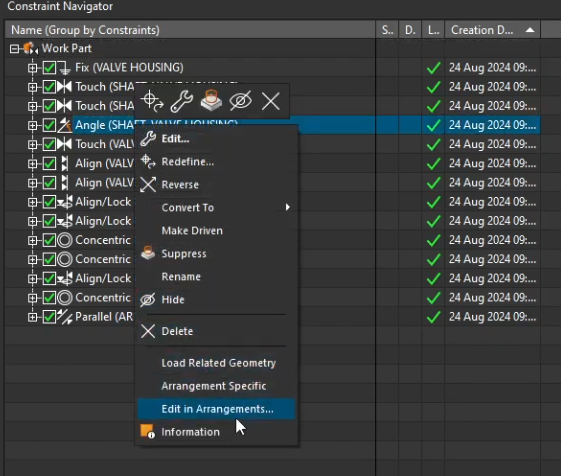Viewport: 561px width, 476px height.
Task: Expand the Angle (SHAFT) constraint node
Action: (x=33, y=125)
